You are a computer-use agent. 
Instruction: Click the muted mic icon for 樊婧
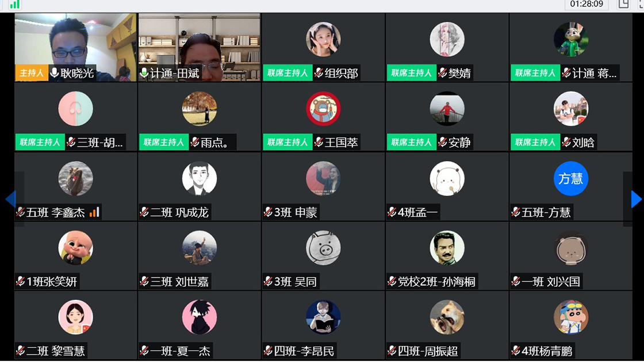click(442, 73)
